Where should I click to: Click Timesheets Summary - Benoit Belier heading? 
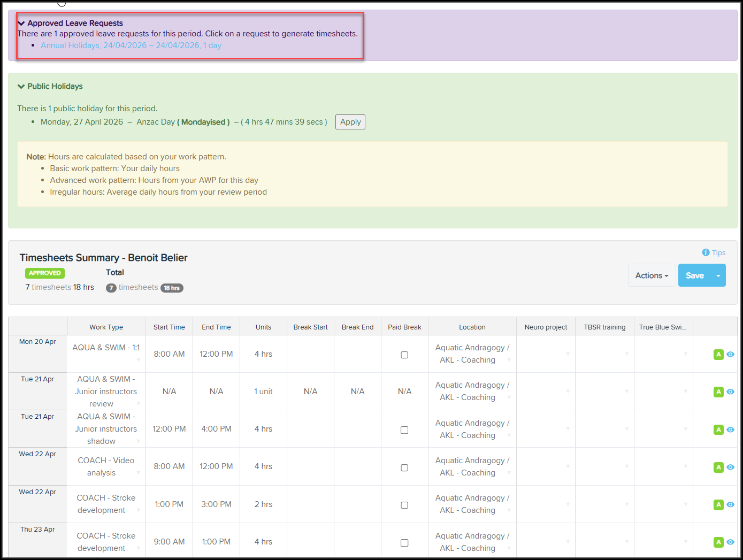pyautogui.click(x=104, y=258)
